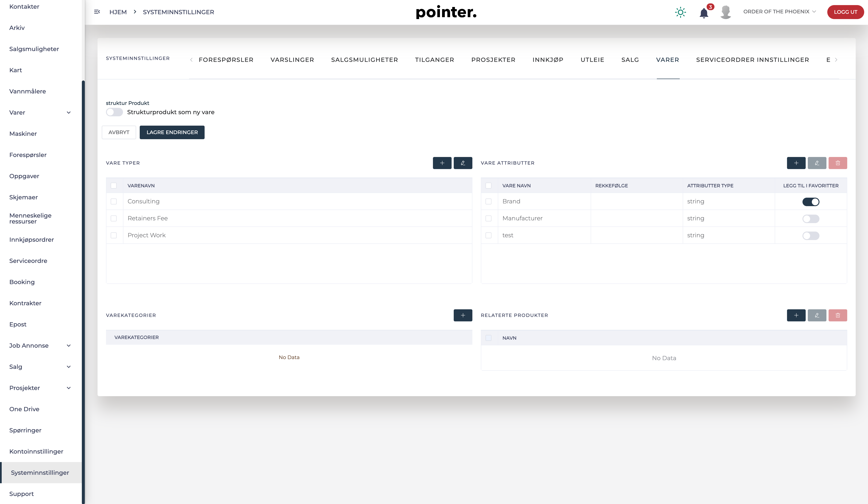Disable favorite toggle for Brand

811,202
